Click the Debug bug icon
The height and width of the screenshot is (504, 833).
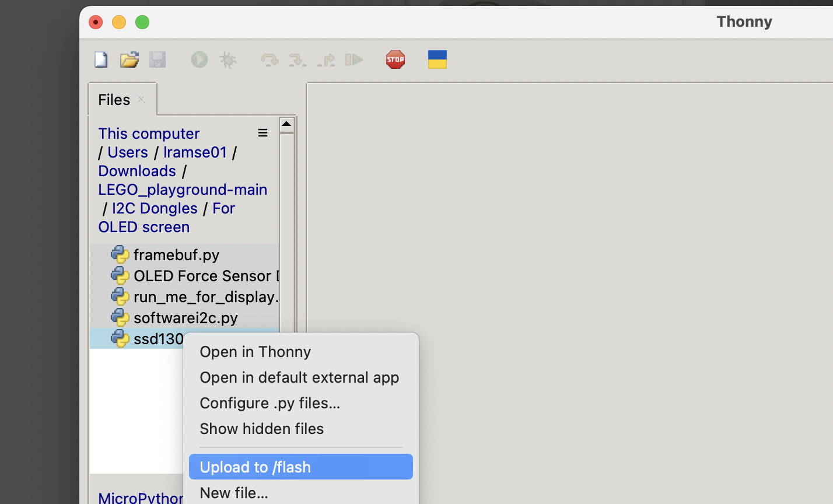pyautogui.click(x=228, y=60)
